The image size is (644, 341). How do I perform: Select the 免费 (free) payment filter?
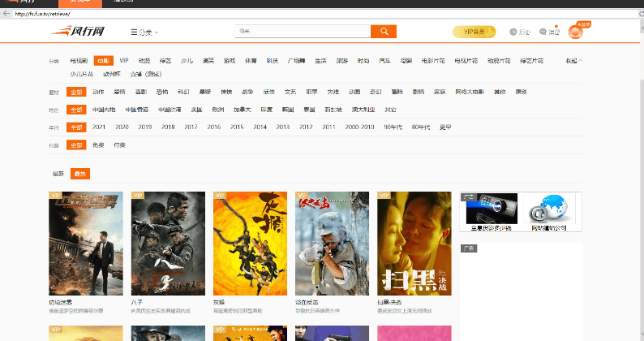tap(99, 145)
